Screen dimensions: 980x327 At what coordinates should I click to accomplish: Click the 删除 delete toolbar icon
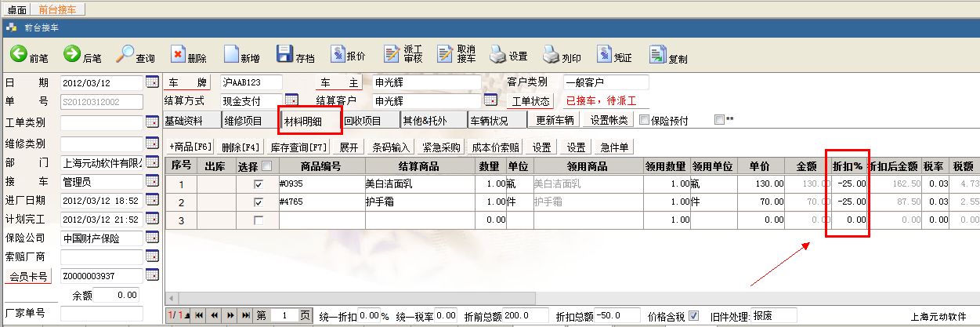point(178,55)
